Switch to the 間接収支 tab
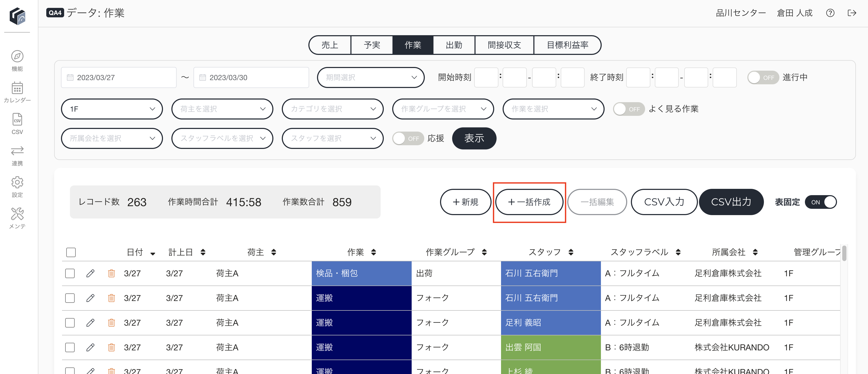Screen dimensions: 868x374 coord(504,45)
